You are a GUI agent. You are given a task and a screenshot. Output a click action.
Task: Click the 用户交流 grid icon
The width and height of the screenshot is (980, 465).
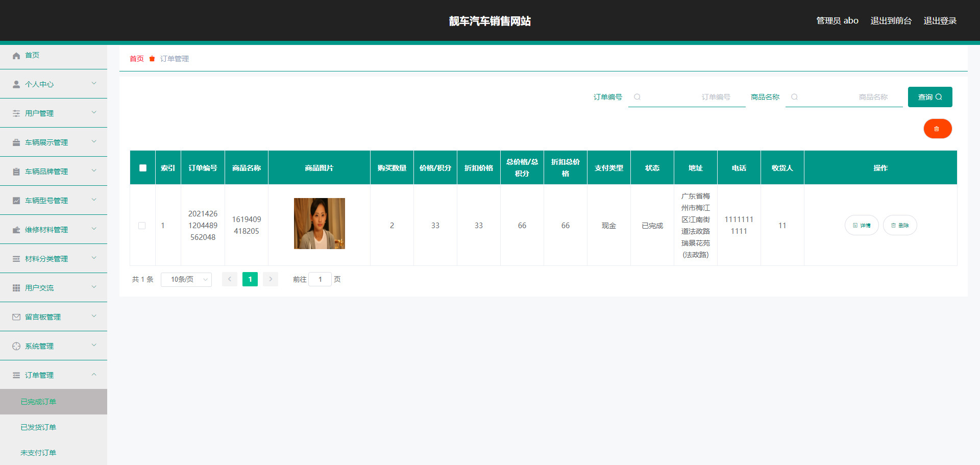click(16, 288)
